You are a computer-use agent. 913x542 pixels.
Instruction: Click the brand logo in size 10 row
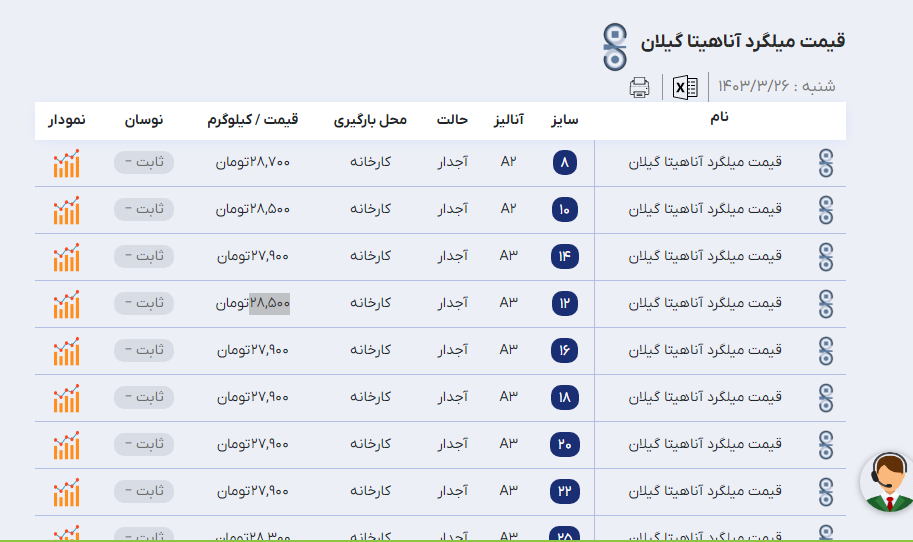(825, 210)
